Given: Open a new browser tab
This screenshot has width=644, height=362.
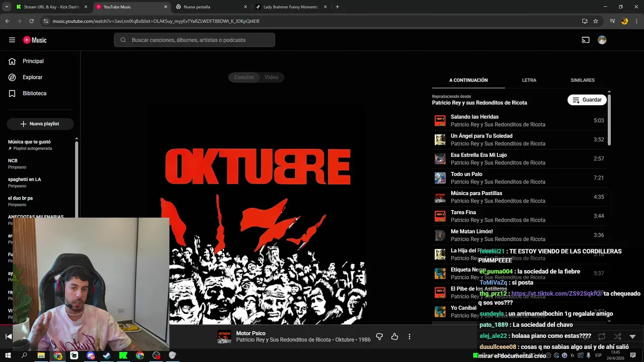Looking at the screenshot, I should [337, 7].
